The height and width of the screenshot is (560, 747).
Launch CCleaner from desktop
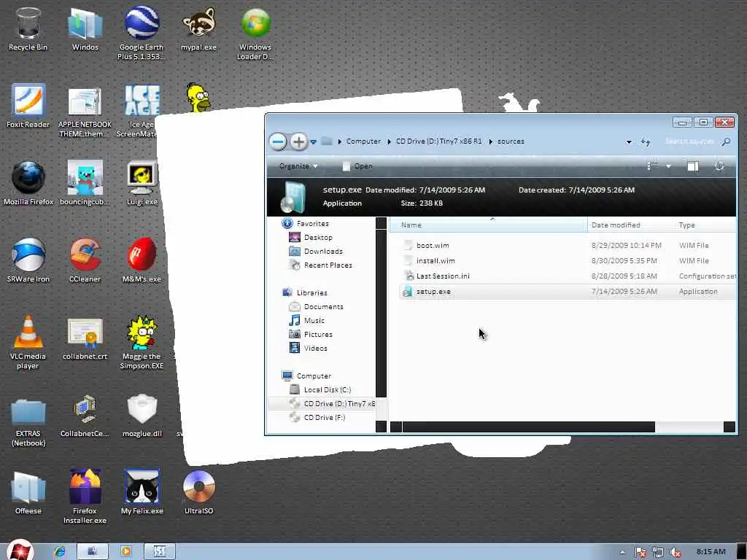tap(85, 260)
